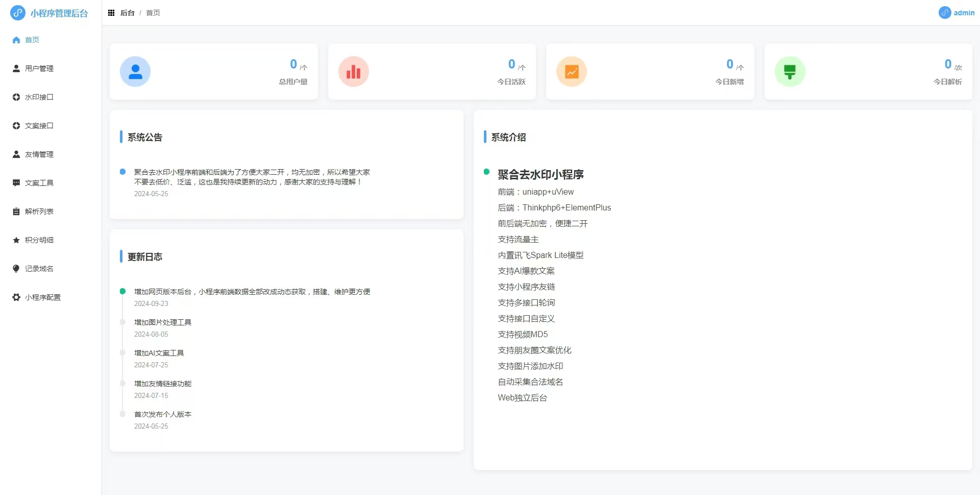Click the 友情管理 person icon
Image resolution: width=980 pixels, height=495 pixels.
point(16,154)
